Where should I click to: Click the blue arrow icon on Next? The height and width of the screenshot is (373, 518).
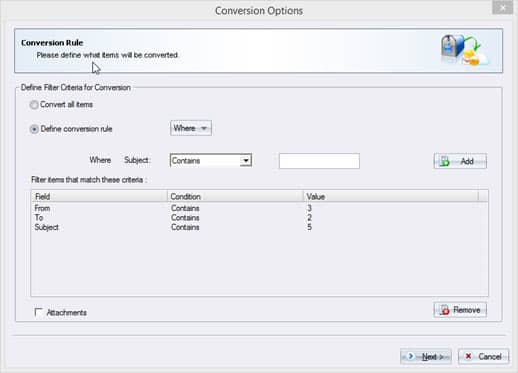[411, 356]
